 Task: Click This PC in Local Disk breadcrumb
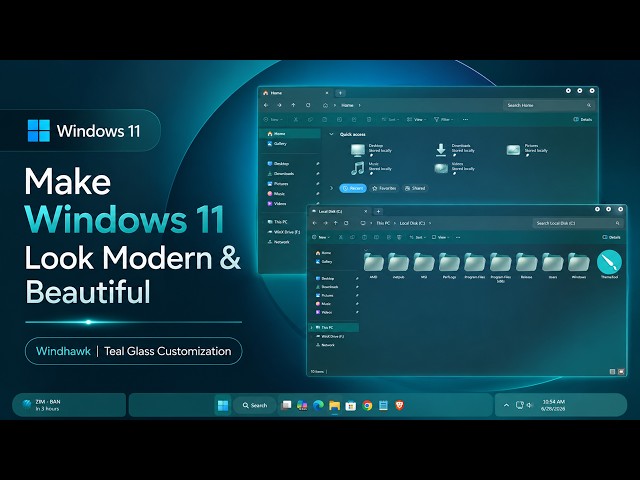coord(383,223)
